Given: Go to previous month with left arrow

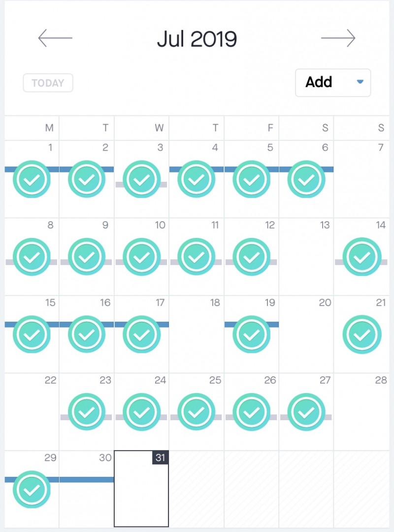Looking at the screenshot, I should click(x=55, y=38).
